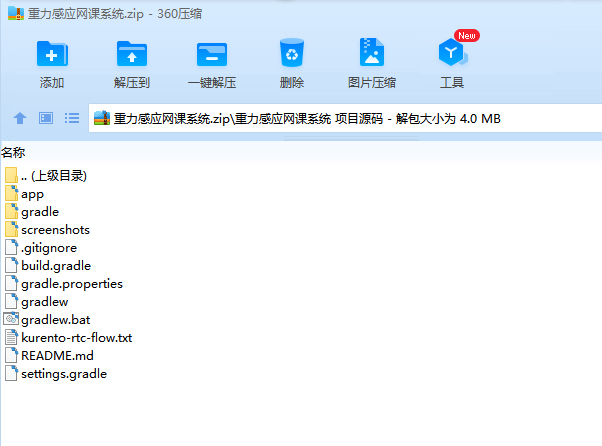
Task: Click the kurento-rtc-flow.txt file icon
Action: [x=12, y=337]
